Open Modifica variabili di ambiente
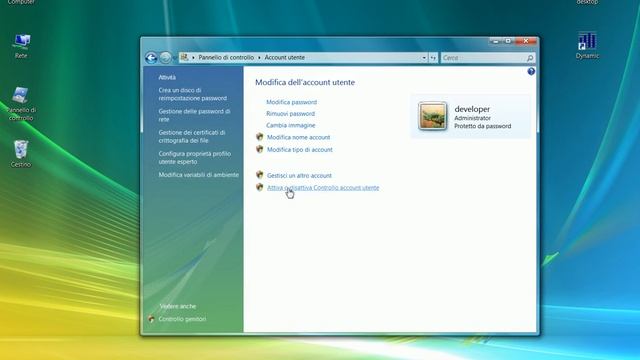Screen dimensions: 640x360 point(199,175)
